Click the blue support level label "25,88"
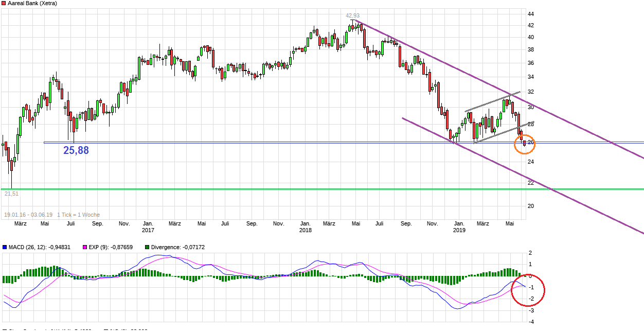 pos(76,150)
